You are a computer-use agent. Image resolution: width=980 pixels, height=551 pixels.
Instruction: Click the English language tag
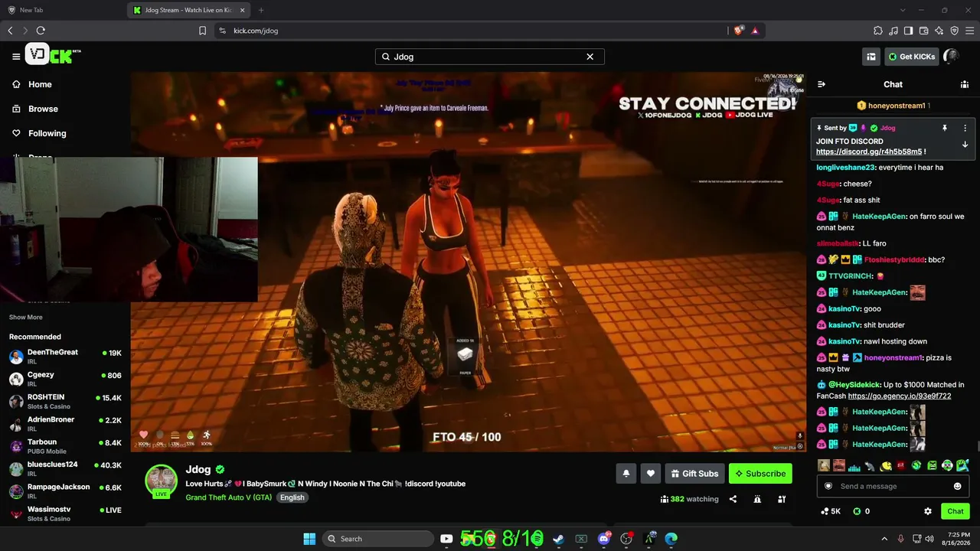click(x=292, y=497)
